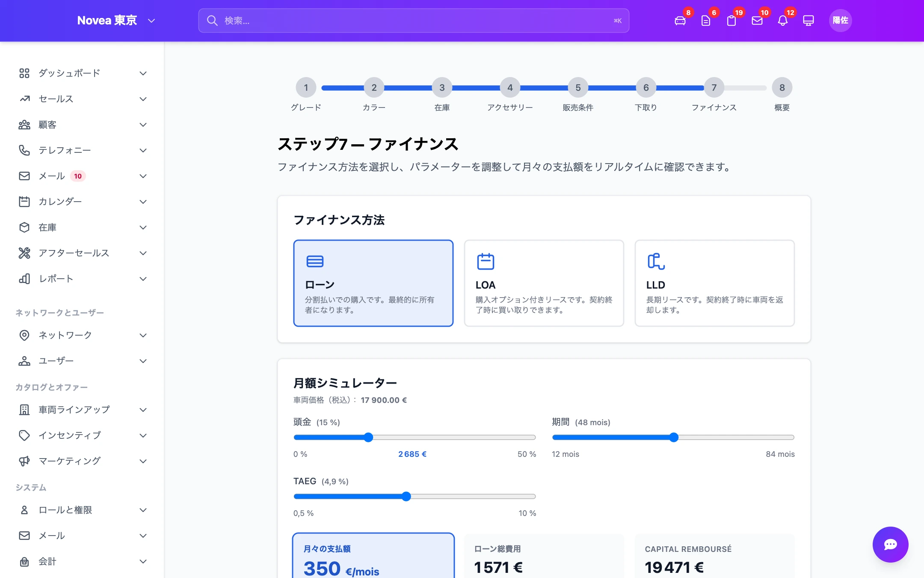924x578 pixels.
Task: Click the 月々の支払額 result card
Action: coord(373,555)
